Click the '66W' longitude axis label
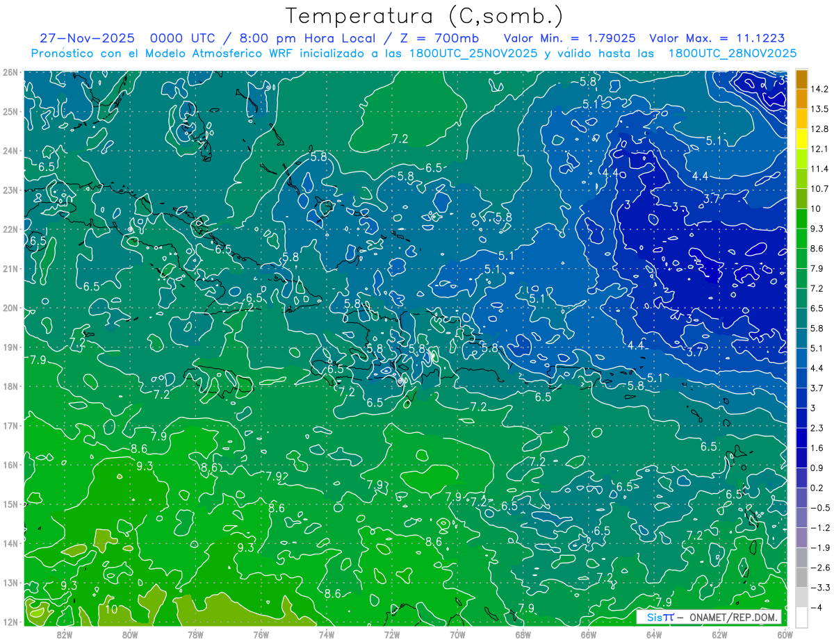 point(588,634)
